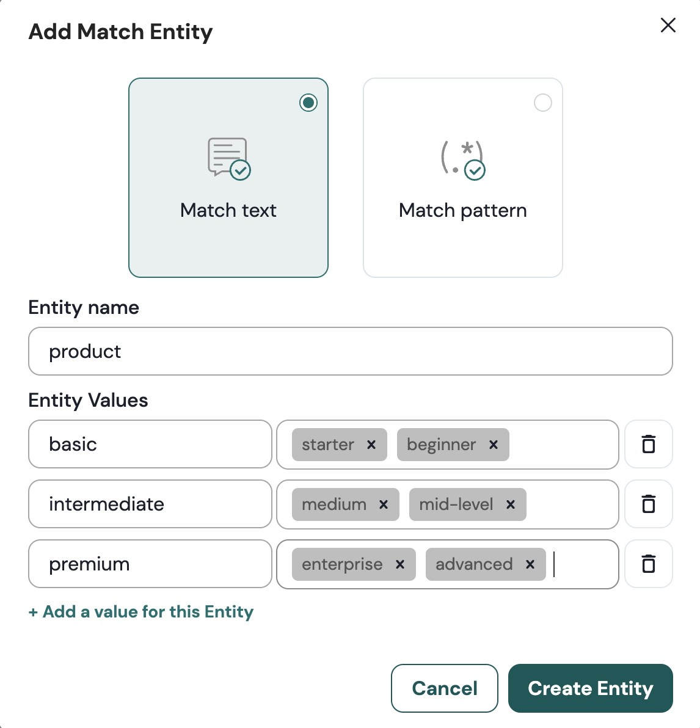Image resolution: width=700 pixels, height=728 pixels.
Task: Remove the enterprise synonym tag
Action: pos(401,565)
